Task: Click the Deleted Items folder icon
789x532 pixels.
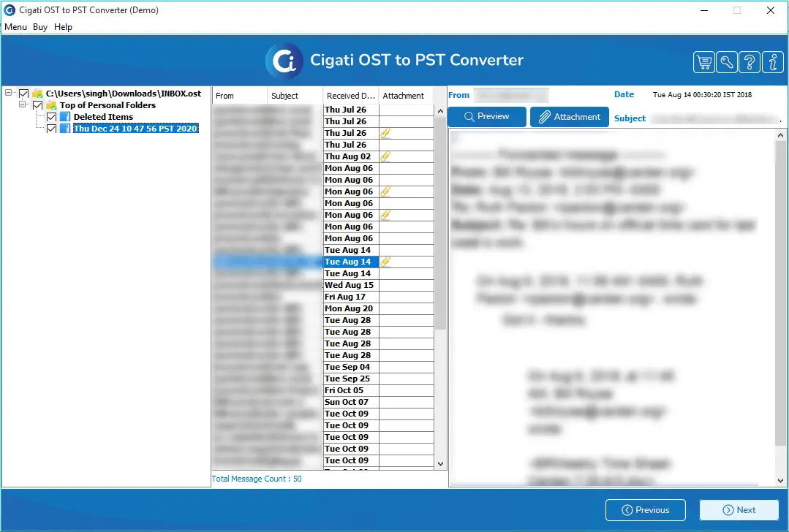Action: pos(65,117)
